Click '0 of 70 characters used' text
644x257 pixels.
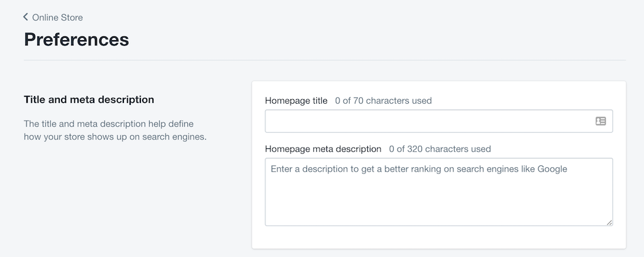pos(383,101)
